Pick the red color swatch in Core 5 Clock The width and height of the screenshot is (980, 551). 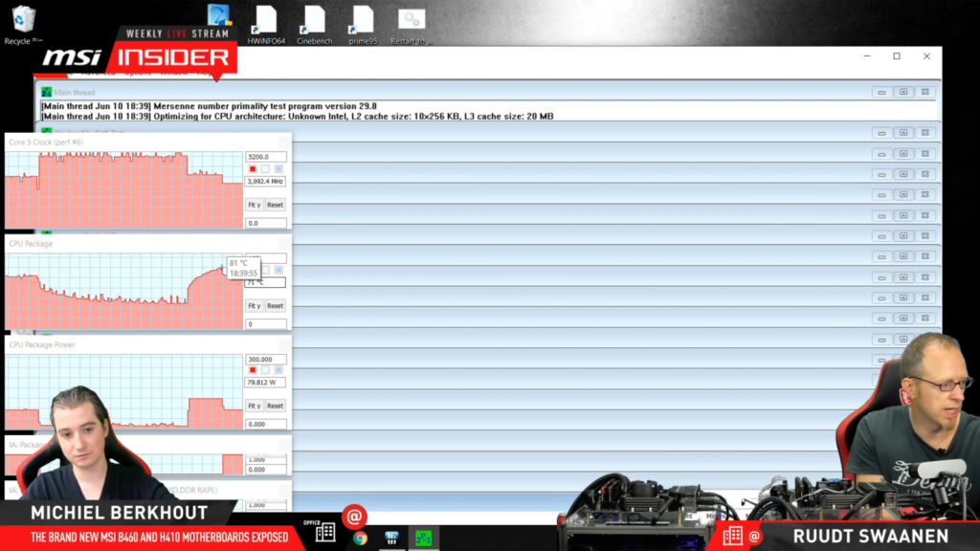click(253, 168)
